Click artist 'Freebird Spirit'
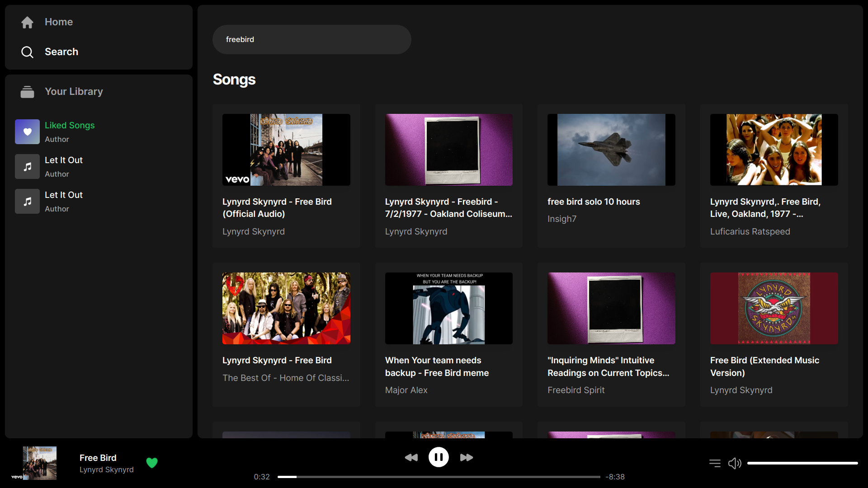The height and width of the screenshot is (488, 868). point(576,390)
